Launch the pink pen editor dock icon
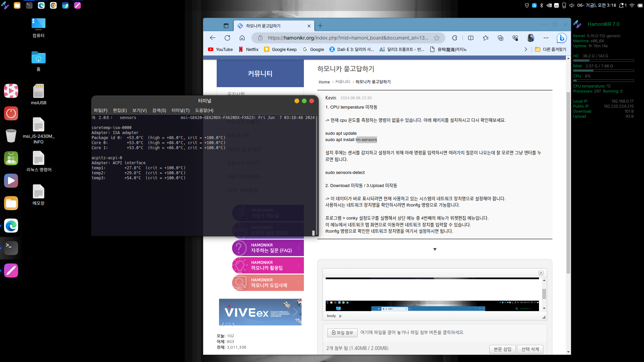Viewport: 644px width, 362px height. pyautogui.click(x=11, y=270)
